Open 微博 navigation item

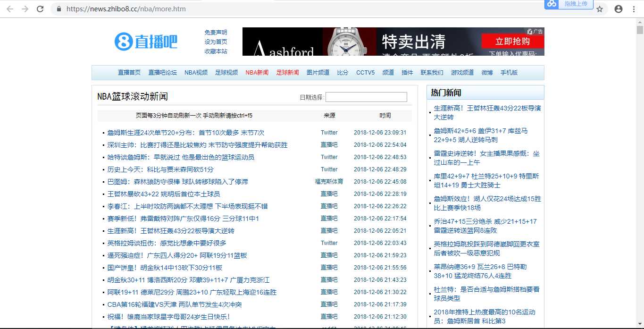tap(487, 73)
